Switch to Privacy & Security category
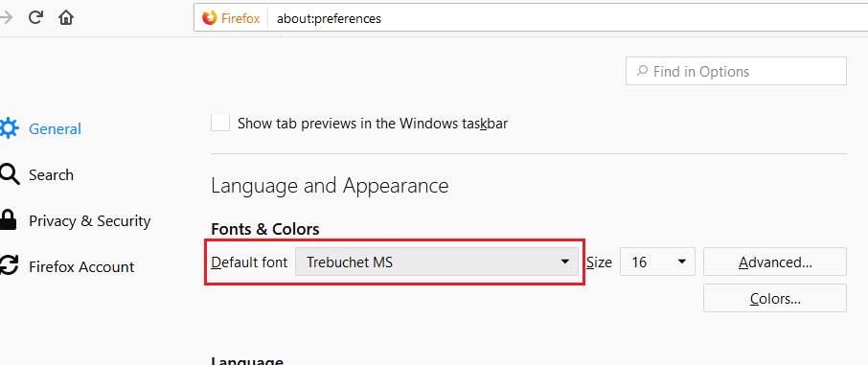Screen dimensions: 868x365 90,221
